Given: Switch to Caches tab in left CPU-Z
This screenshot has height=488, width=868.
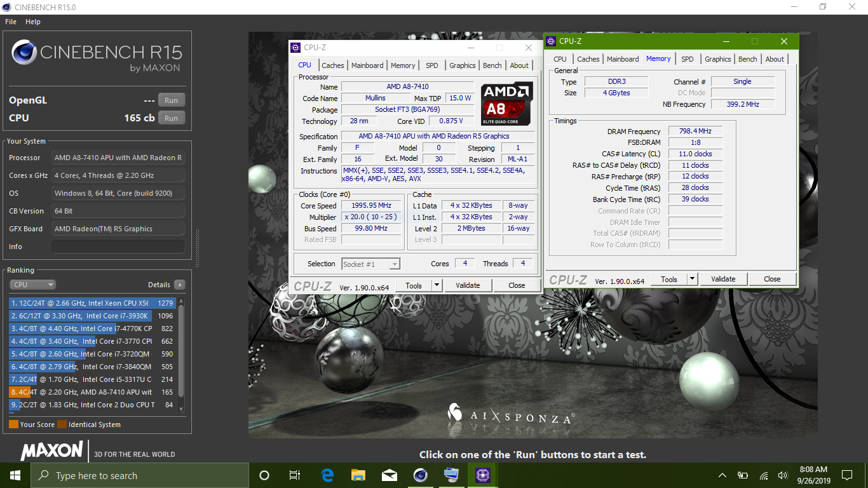Looking at the screenshot, I should coord(332,65).
